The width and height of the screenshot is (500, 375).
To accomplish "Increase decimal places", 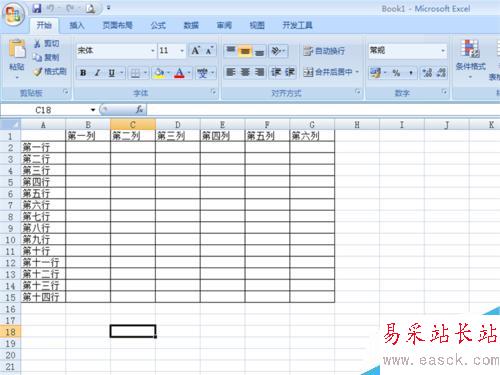I will point(427,73).
